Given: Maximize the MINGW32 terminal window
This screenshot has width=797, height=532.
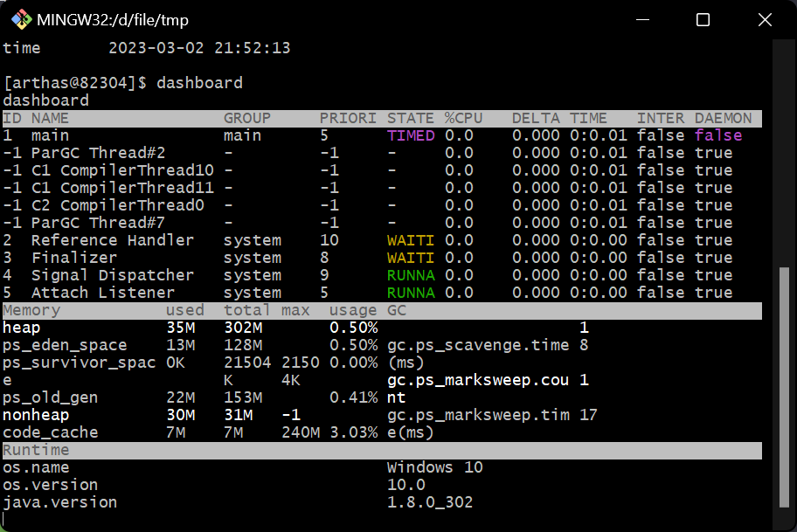Looking at the screenshot, I should tap(703, 19).
